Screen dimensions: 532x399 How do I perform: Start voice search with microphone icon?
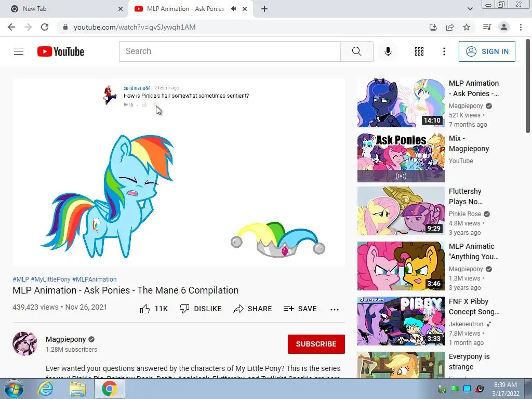[388, 51]
